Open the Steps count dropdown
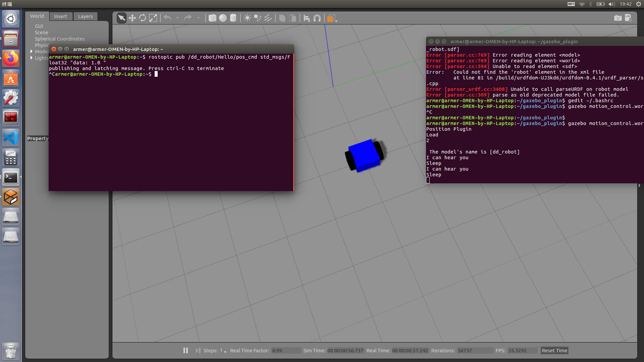 click(x=223, y=351)
